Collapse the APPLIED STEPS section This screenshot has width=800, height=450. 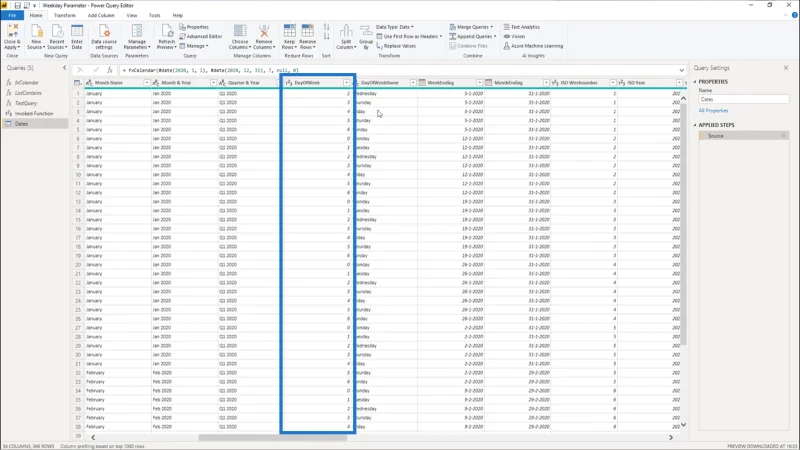click(x=694, y=125)
